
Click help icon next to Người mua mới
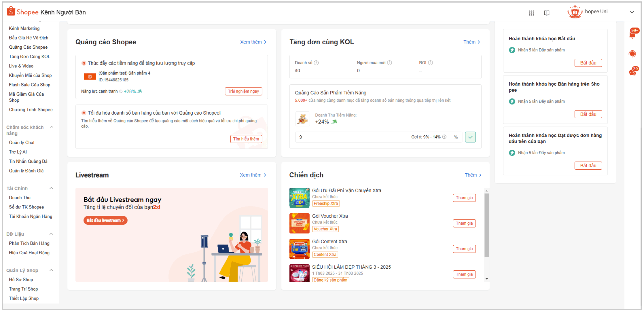[390, 63]
